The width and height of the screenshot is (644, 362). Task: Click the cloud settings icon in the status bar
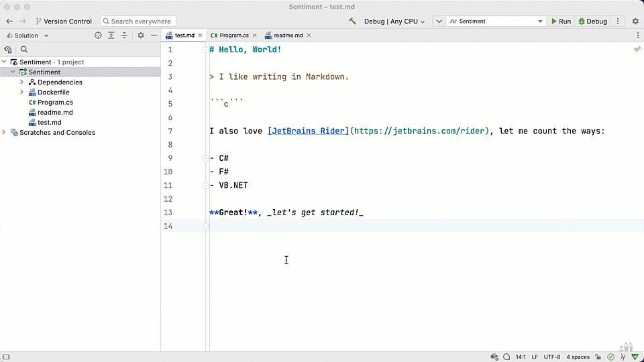(494, 357)
